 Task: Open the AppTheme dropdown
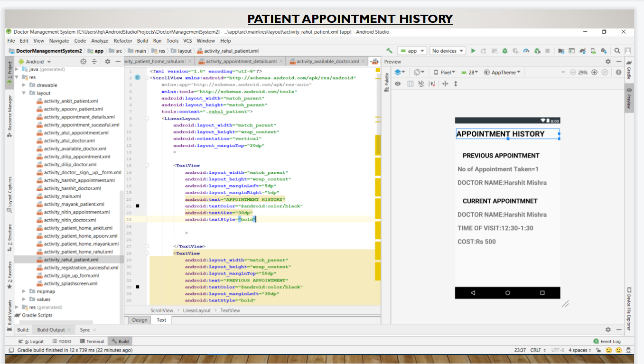502,73
